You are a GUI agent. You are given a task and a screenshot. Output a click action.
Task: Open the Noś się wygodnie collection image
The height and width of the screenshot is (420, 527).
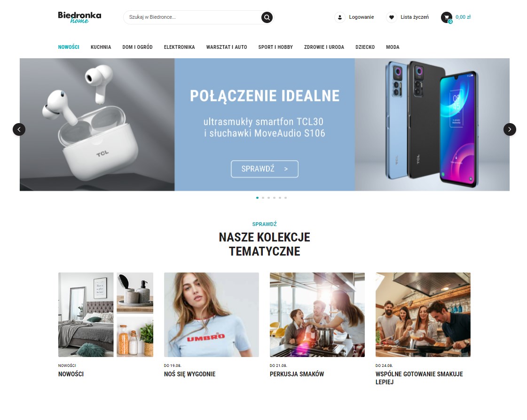[212, 314]
